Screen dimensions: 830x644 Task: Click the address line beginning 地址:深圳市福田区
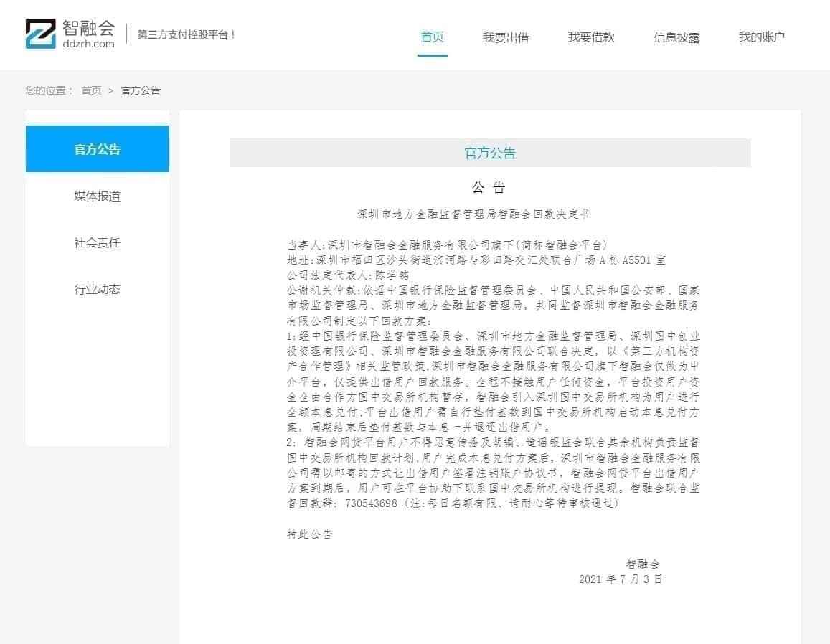click(x=476, y=260)
